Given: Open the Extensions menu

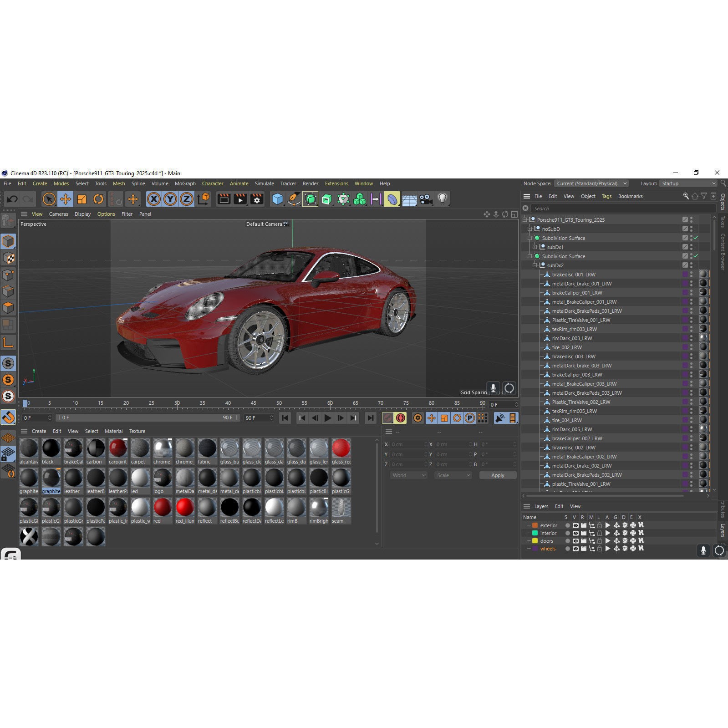Looking at the screenshot, I should pos(336,183).
